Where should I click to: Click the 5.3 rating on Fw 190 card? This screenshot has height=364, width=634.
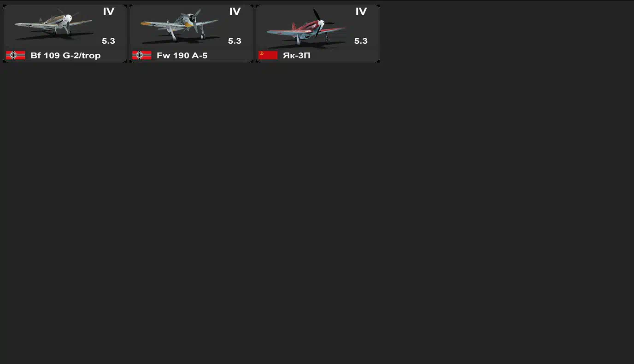[235, 41]
